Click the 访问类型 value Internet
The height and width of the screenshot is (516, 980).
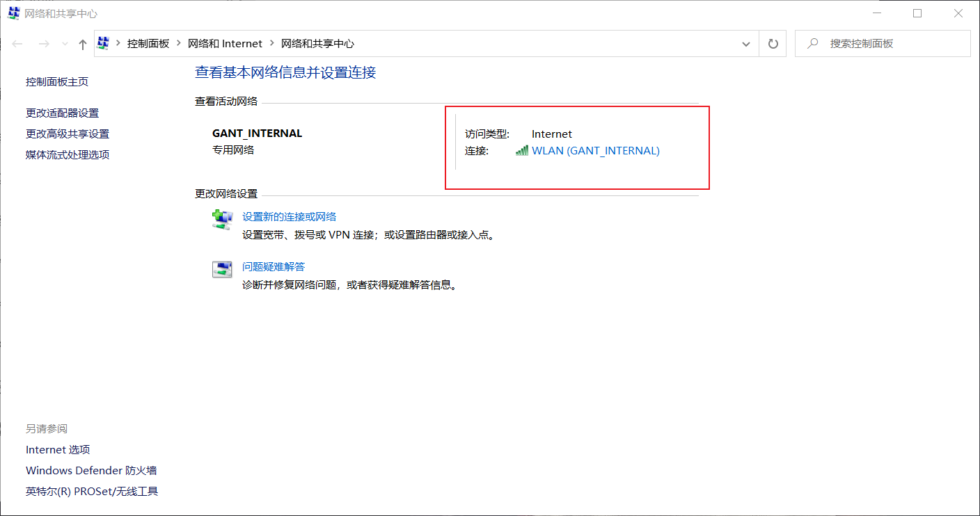pyautogui.click(x=552, y=134)
